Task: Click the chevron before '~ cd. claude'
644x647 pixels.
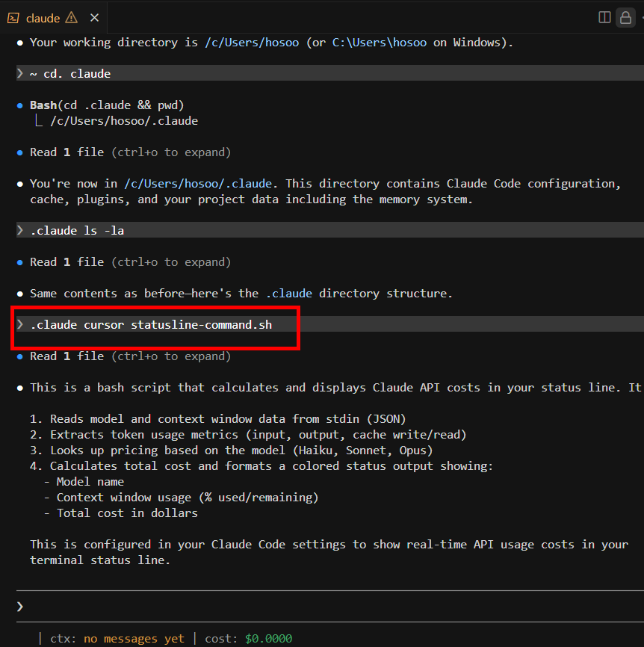Action: (x=20, y=73)
